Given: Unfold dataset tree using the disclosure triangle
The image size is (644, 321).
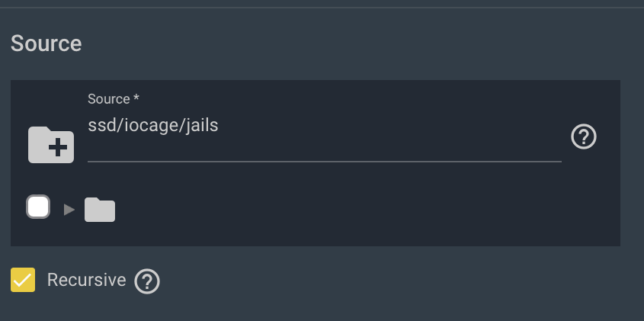Looking at the screenshot, I should click(x=69, y=210).
